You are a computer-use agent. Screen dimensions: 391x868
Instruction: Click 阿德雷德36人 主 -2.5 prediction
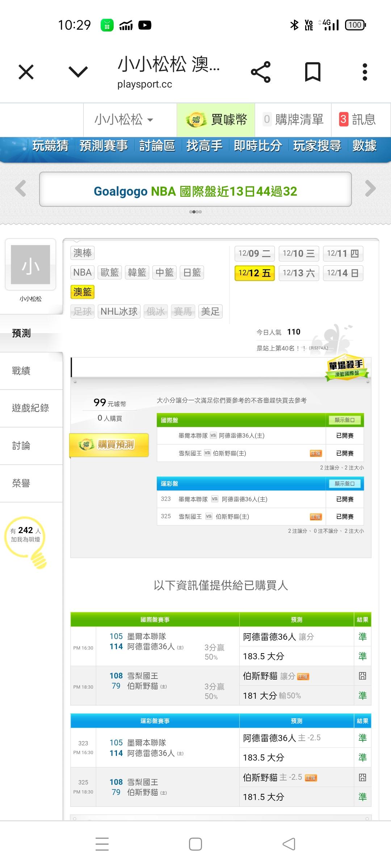(282, 738)
